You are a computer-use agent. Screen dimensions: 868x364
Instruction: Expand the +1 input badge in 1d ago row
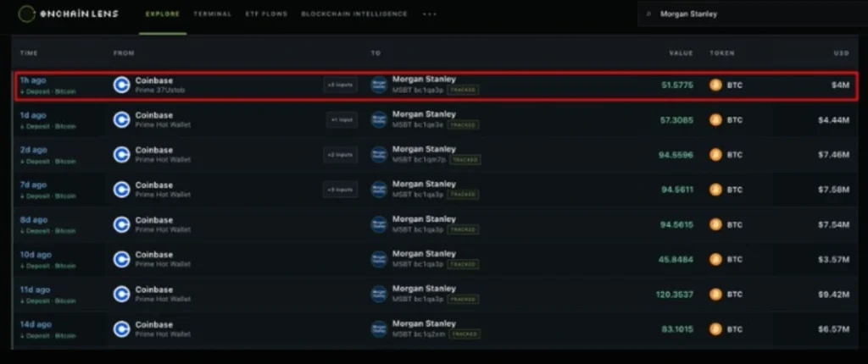[342, 120]
